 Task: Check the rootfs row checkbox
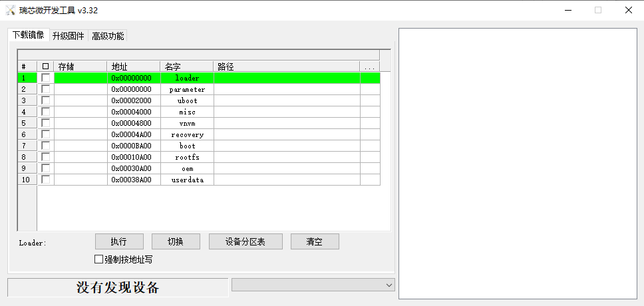click(46, 157)
